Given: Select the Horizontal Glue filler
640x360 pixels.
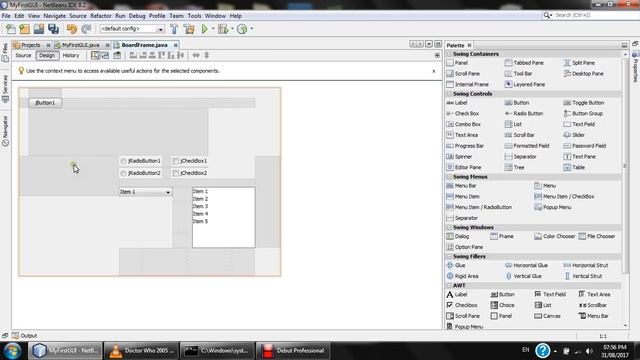Looking at the screenshot, I should 527,265.
